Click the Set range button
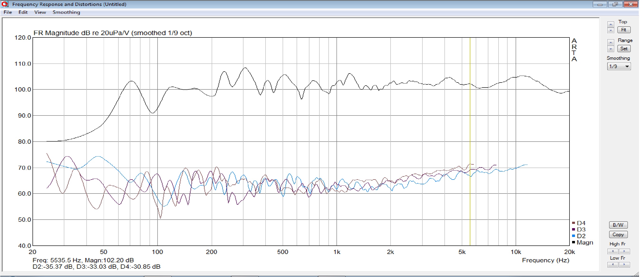 [x=624, y=49]
